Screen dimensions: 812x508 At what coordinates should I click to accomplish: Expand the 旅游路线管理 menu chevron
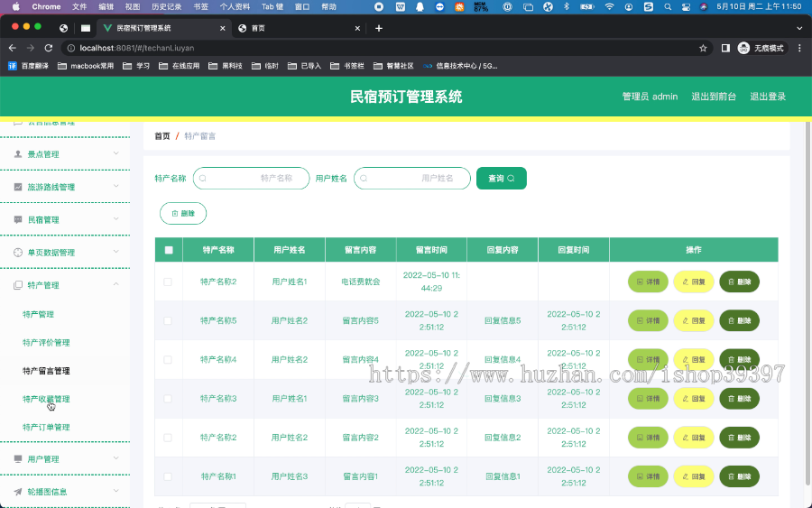[116, 186]
